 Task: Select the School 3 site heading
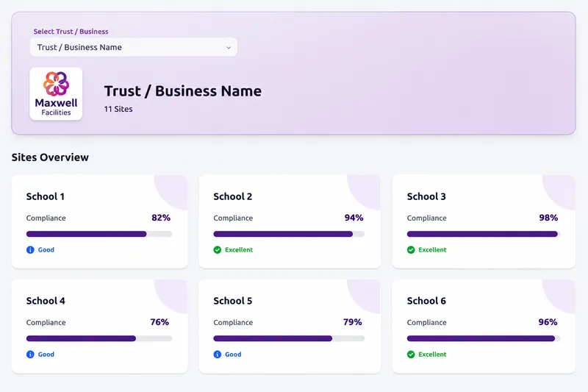(x=426, y=196)
